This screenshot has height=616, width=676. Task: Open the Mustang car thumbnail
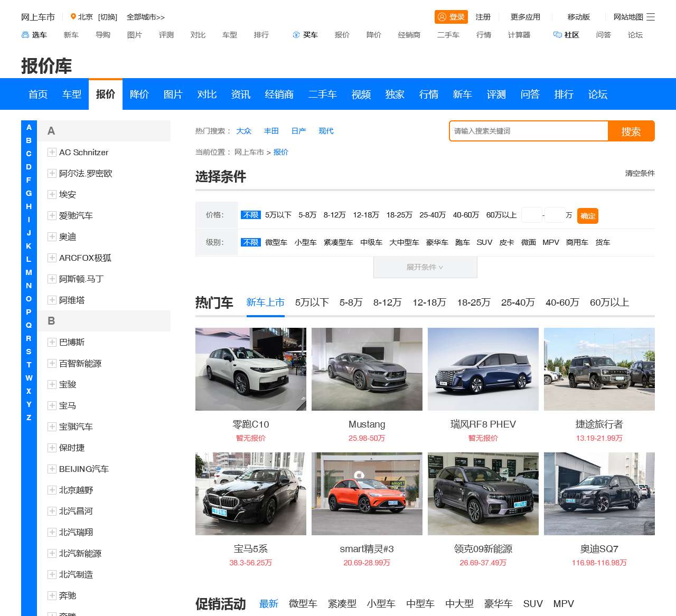tap(367, 369)
